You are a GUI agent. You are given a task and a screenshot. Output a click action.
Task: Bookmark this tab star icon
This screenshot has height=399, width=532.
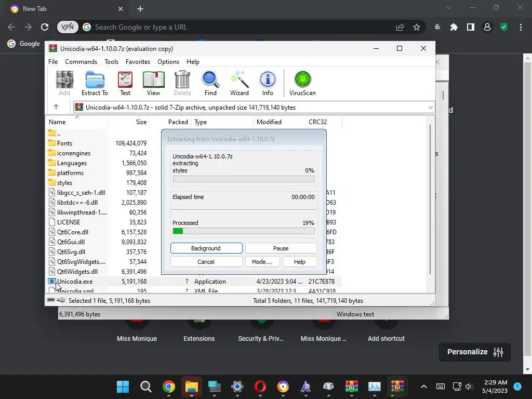coord(417,27)
